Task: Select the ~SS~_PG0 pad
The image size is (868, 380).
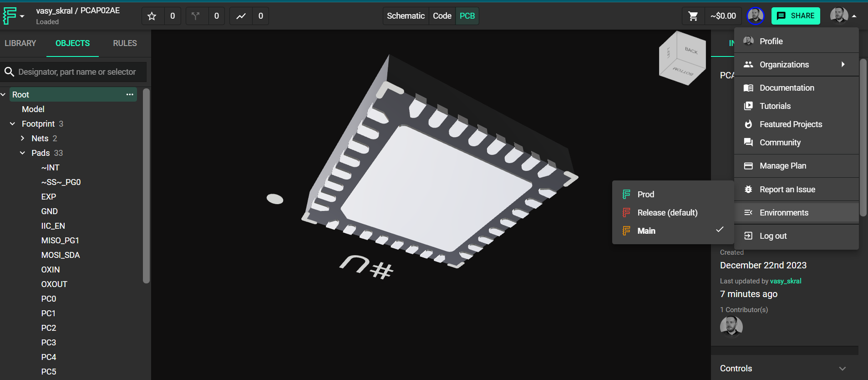Action: tap(61, 182)
